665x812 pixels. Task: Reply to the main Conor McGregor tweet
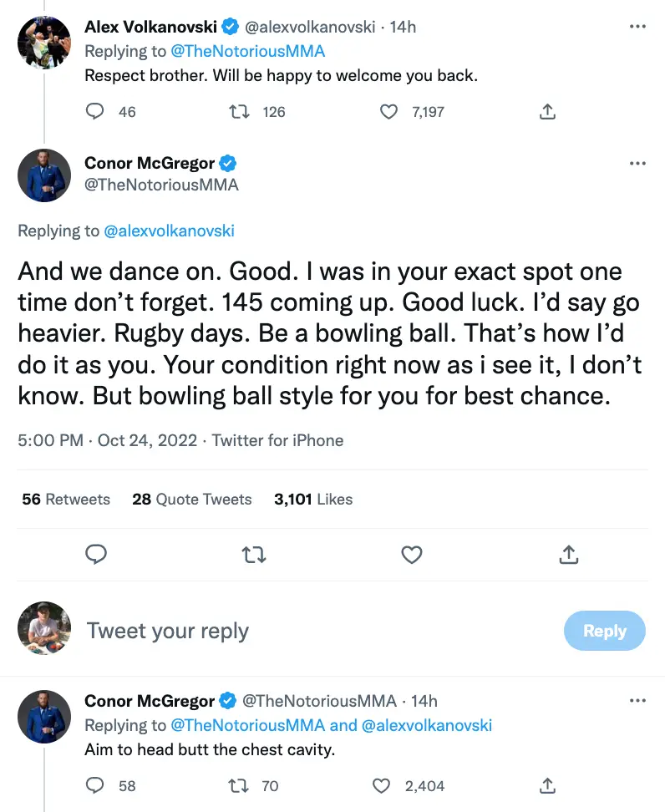coord(97,554)
